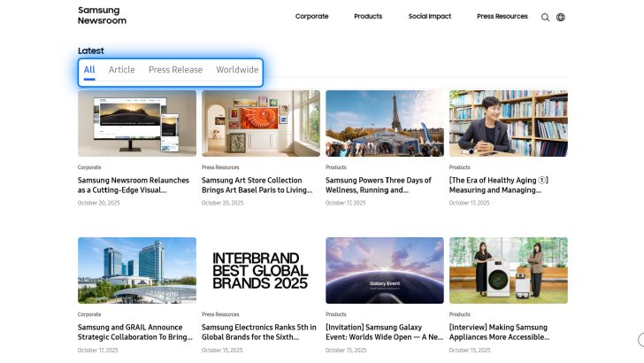Viewport: 644px width, 363px height.
Task: Click October 17, 2025 date under Healthy Aging
Action: pyautogui.click(x=469, y=203)
